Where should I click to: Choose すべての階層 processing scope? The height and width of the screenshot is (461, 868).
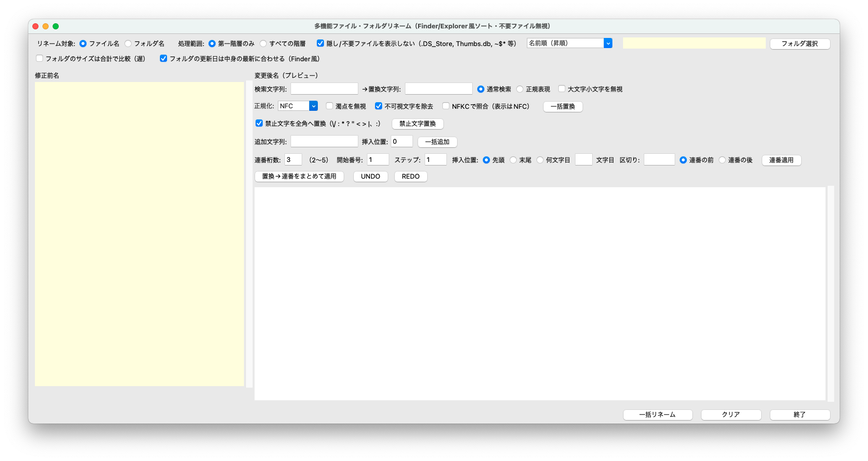tap(264, 44)
